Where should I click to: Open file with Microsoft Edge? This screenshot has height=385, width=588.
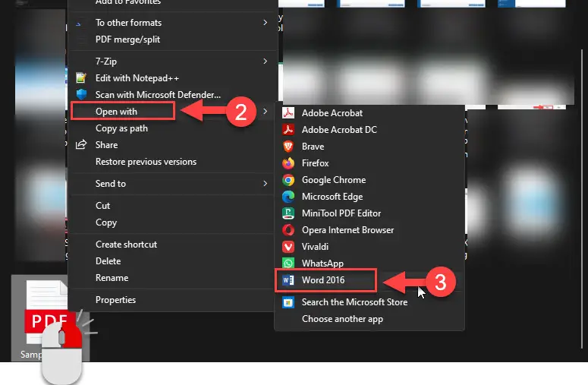click(369, 197)
